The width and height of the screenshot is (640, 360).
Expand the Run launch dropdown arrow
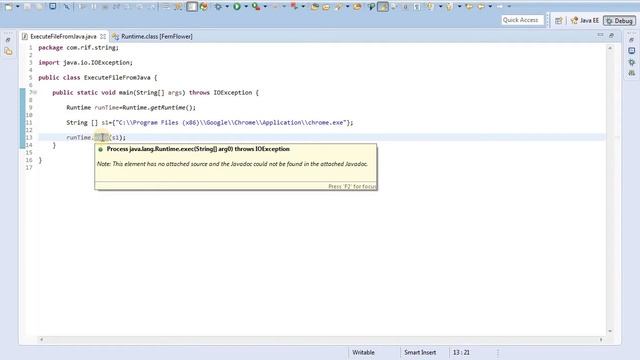[246, 7]
